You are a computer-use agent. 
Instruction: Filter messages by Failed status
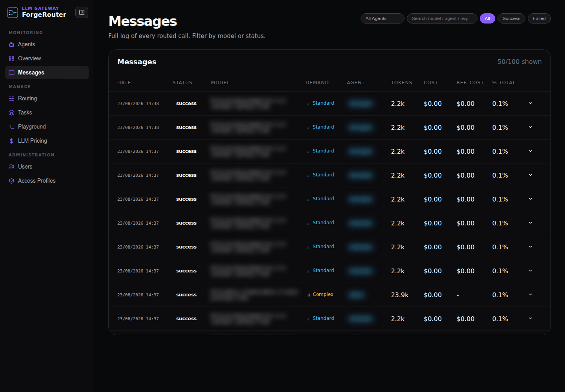point(539,18)
